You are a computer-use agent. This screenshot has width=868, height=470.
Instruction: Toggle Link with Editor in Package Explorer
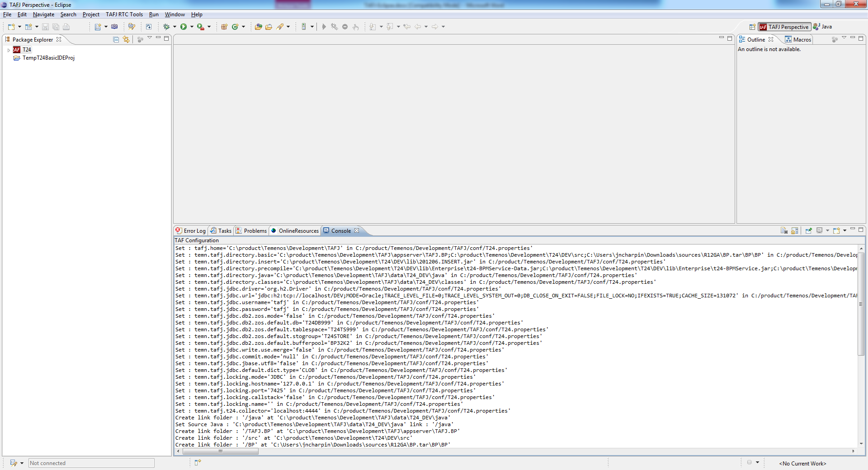(x=126, y=39)
